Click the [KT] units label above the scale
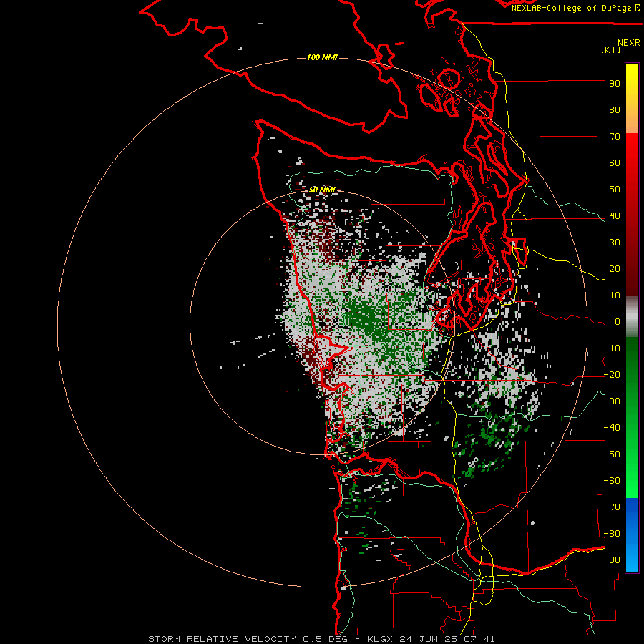 610,49
